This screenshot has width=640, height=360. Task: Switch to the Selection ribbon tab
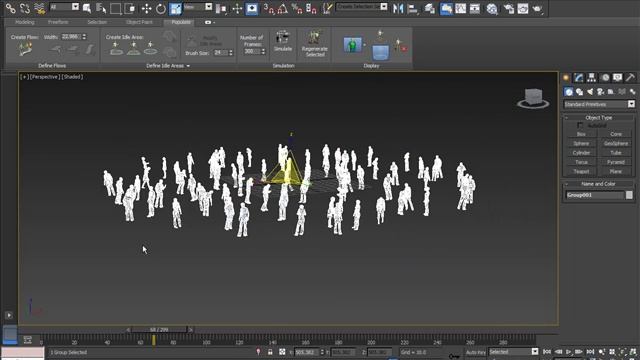(97, 22)
